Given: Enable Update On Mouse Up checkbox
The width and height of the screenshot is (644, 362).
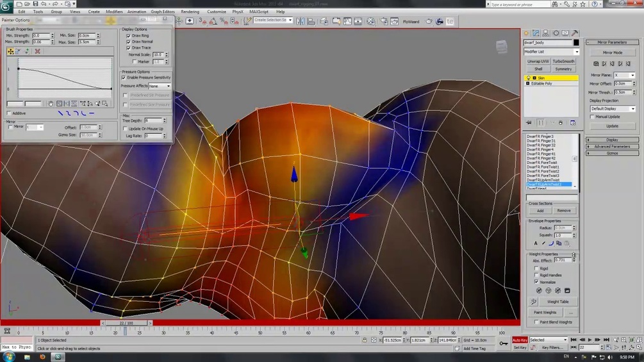Looking at the screenshot, I should pos(125,129).
